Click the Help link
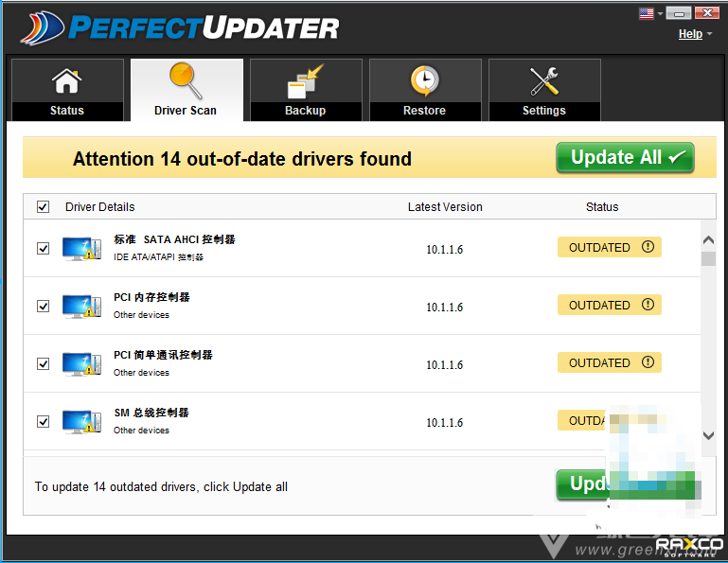Image resolution: width=728 pixels, height=563 pixels. [x=690, y=34]
